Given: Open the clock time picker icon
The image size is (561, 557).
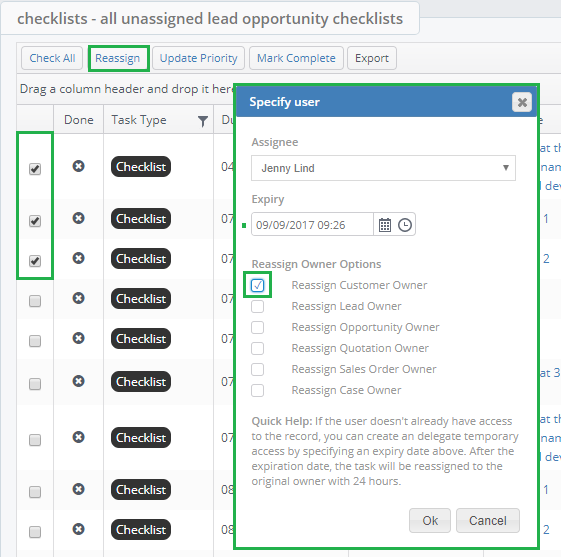Looking at the screenshot, I should pos(405,225).
